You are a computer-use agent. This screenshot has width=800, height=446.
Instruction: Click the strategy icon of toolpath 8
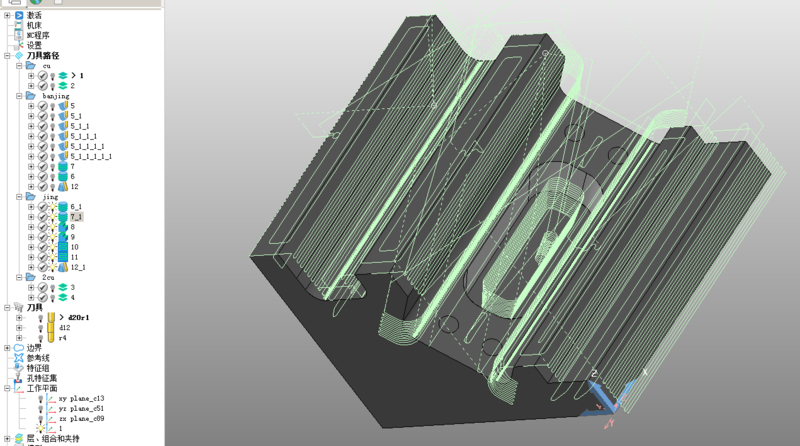(x=63, y=227)
